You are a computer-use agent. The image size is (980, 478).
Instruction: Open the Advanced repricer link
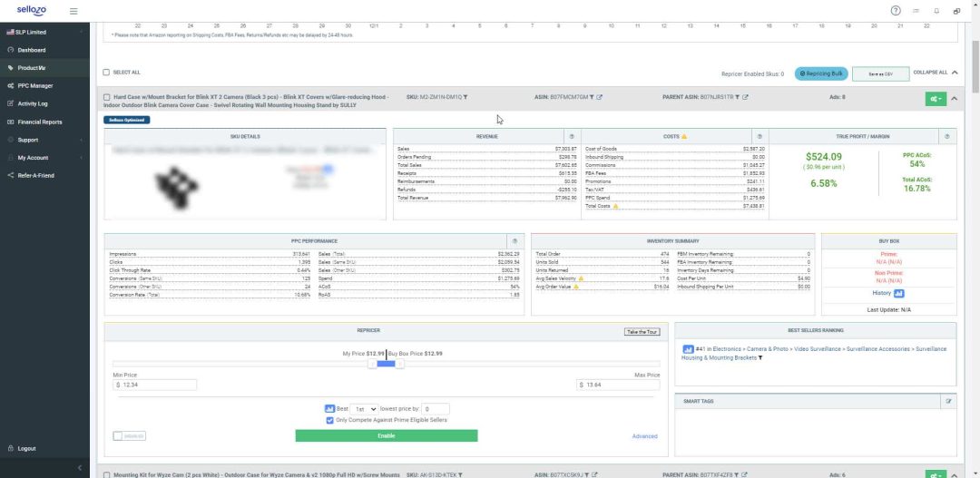644,436
